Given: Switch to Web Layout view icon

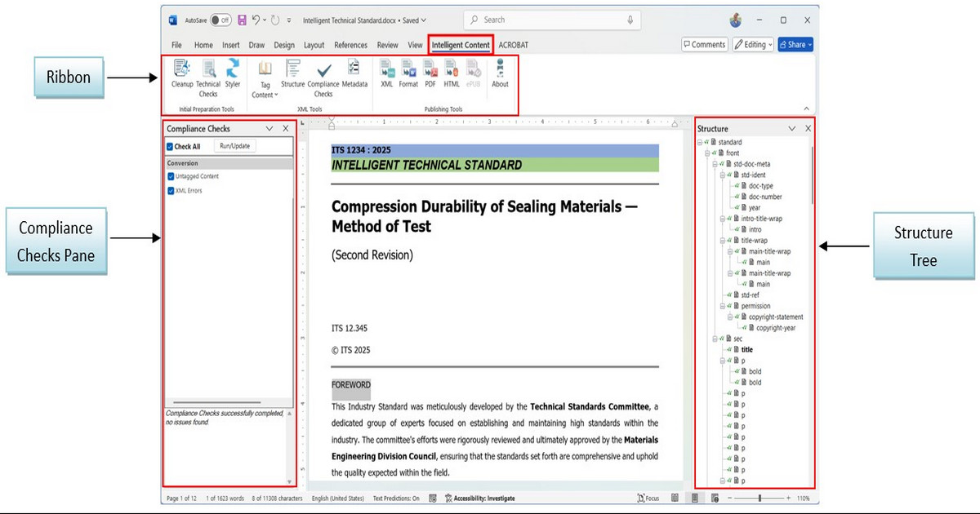Looking at the screenshot, I should (x=715, y=498).
